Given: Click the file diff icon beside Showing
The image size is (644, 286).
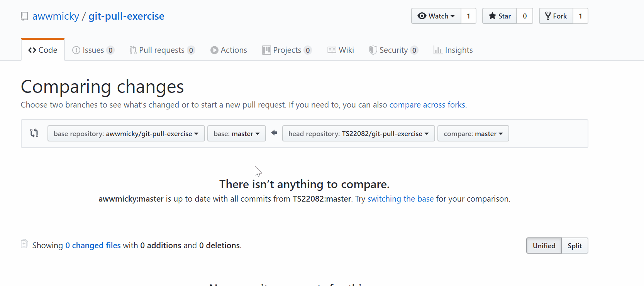Looking at the screenshot, I should (24, 244).
